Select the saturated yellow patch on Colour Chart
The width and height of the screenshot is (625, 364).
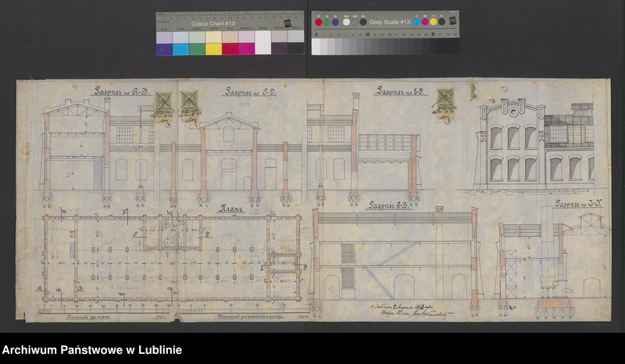213,49
